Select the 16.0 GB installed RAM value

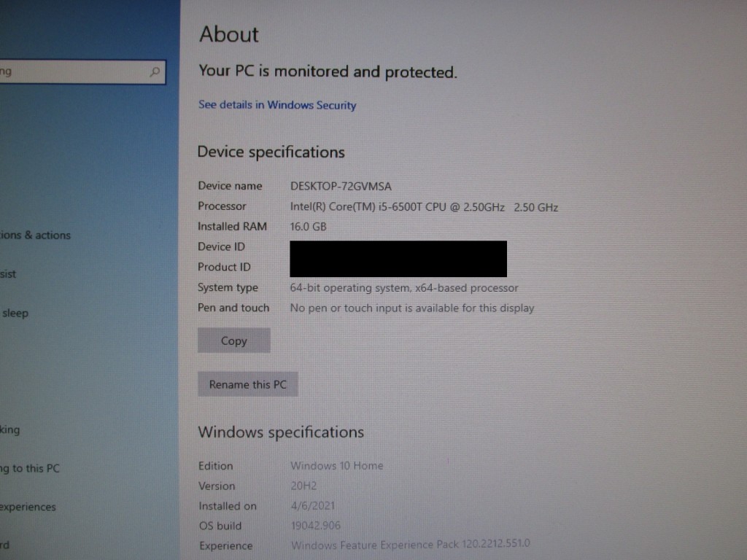click(x=309, y=227)
